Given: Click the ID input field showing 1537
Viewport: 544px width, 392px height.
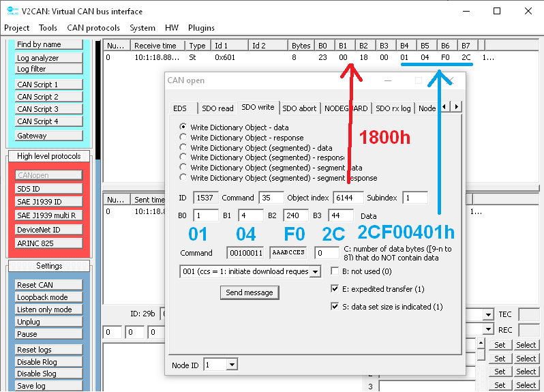Looking at the screenshot, I should click(x=206, y=198).
